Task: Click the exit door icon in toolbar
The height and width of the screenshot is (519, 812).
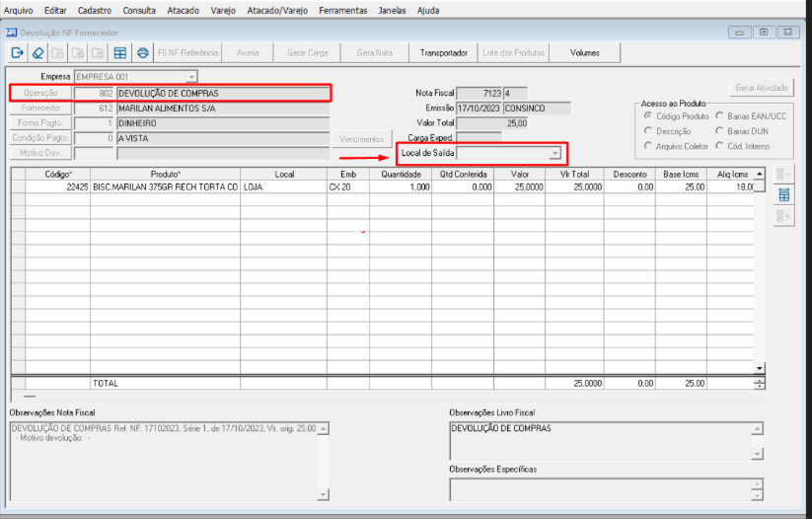Action: pos(17,53)
